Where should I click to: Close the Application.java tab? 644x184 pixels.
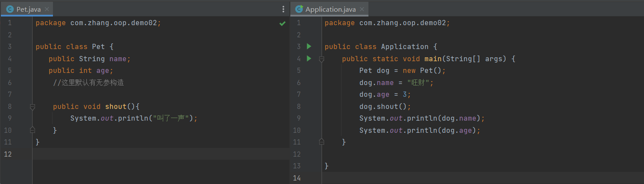(362, 9)
